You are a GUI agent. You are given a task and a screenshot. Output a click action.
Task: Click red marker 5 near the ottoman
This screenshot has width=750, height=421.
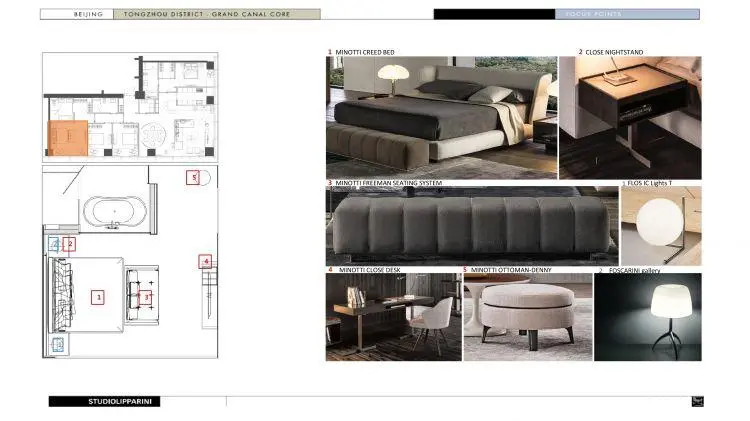click(x=193, y=178)
